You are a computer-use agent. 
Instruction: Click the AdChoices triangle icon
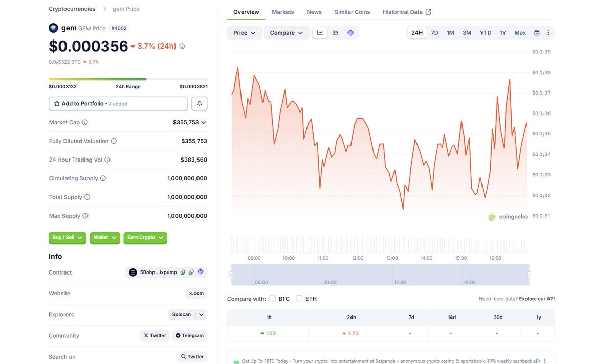coord(538,361)
